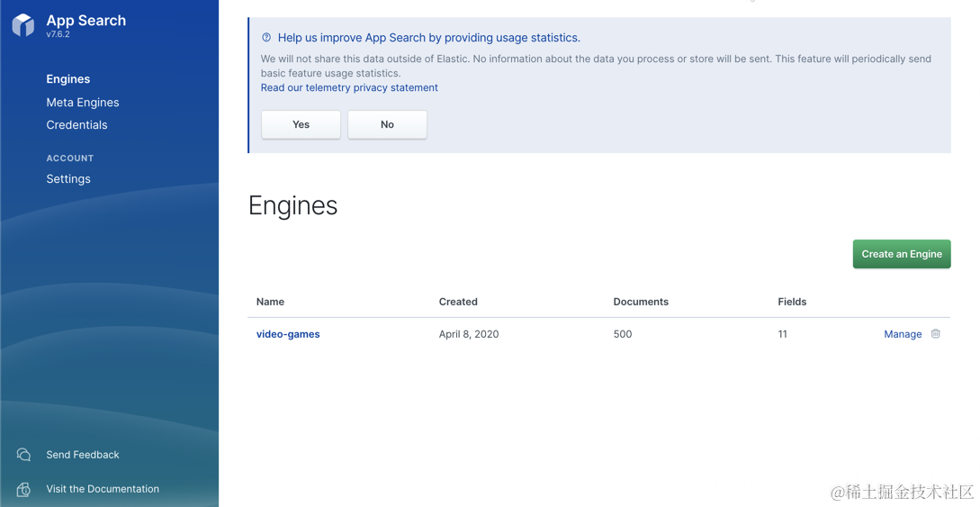The width and height of the screenshot is (980, 507).
Task: Manage the video-games engine
Action: click(903, 334)
